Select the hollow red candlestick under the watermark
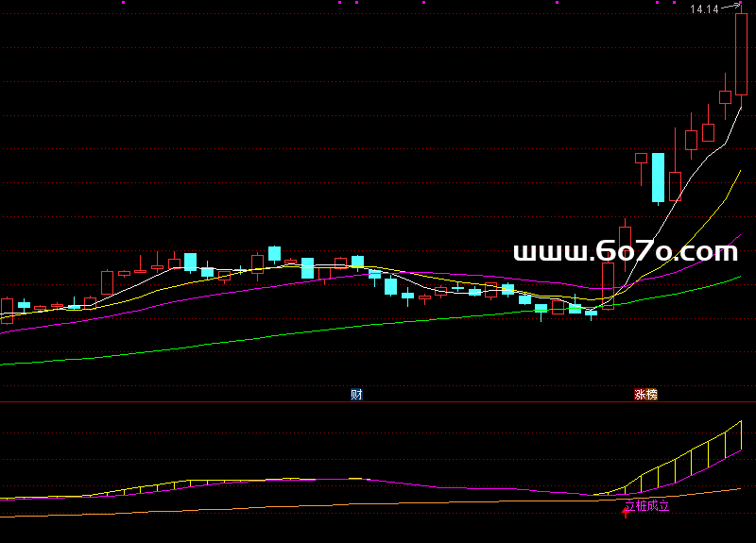Image resolution: width=756 pixels, height=543 pixels. click(608, 285)
